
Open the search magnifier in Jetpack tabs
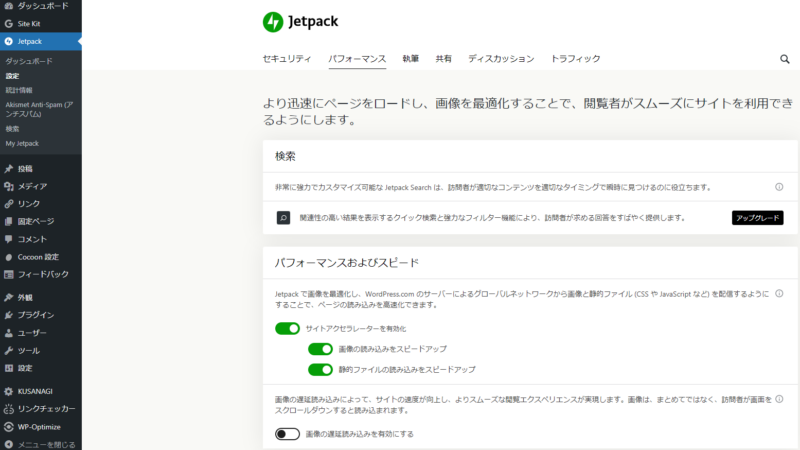tap(784, 59)
